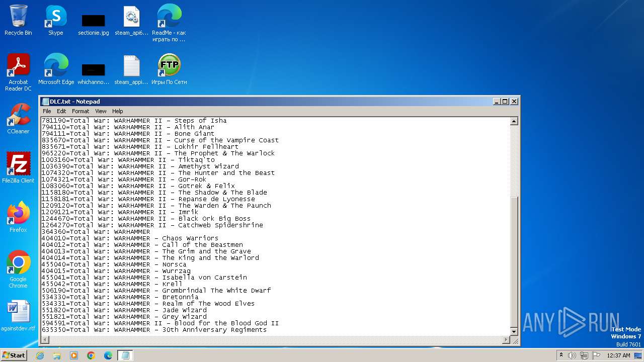Viewport: 644px width, 362px height.
Task: Open the Notepad File menu
Action: tap(47, 111)
